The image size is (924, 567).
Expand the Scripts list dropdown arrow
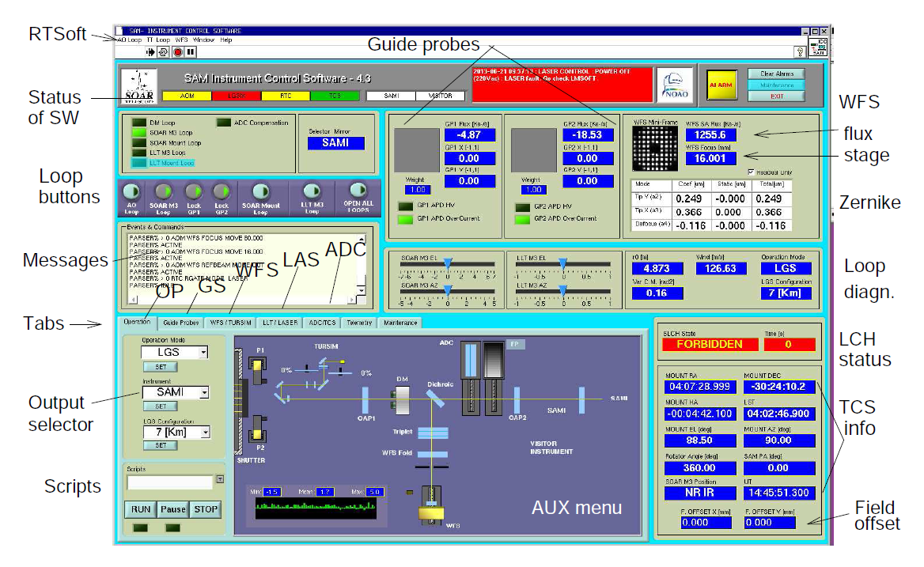click(220, 479)
